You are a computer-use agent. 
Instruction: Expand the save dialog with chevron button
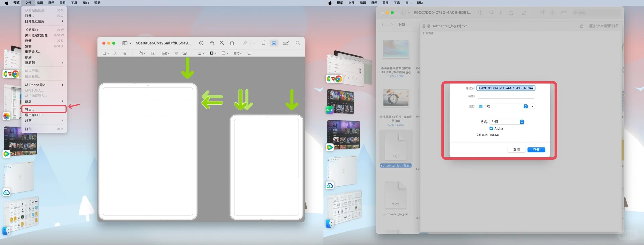tap(532, 106)
